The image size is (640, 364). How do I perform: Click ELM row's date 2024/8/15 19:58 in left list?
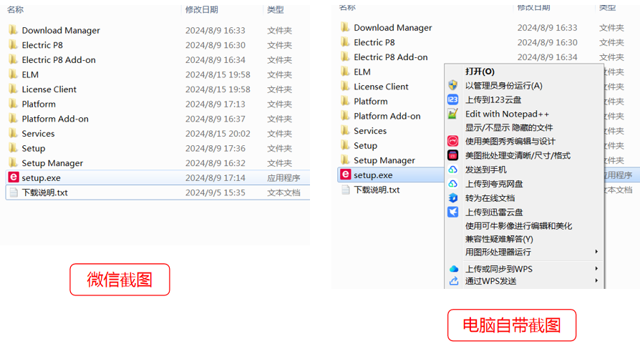(218, 74)
